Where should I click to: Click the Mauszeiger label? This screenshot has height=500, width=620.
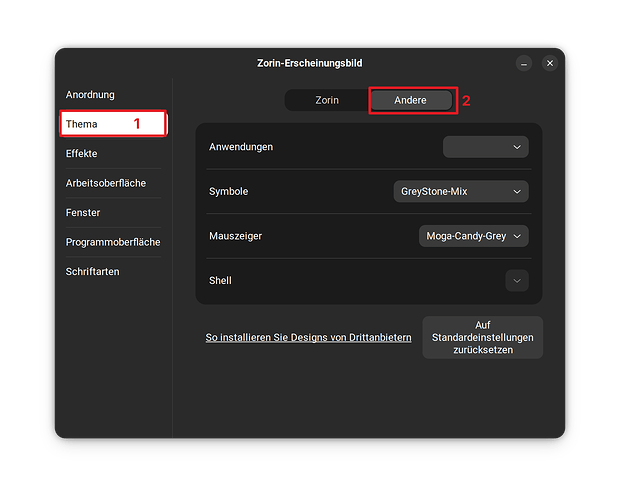236,236
